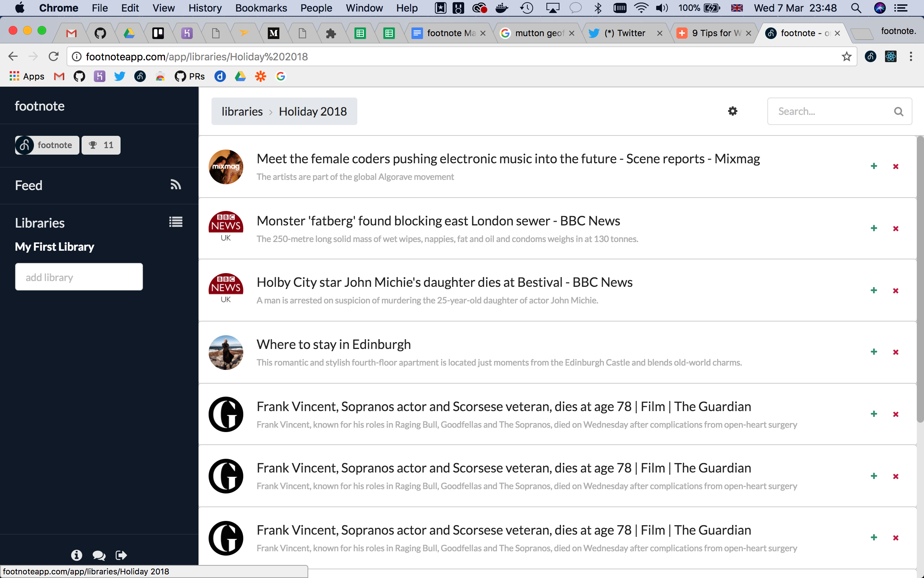This screenshot has width=924, height=578.
Task: Open Spotlight search in macOS menu bar
Action: tap(857, 8)
